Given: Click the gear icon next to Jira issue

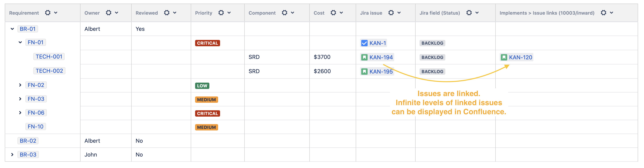Looking at the screenshot, I should [x=391, y=13].
